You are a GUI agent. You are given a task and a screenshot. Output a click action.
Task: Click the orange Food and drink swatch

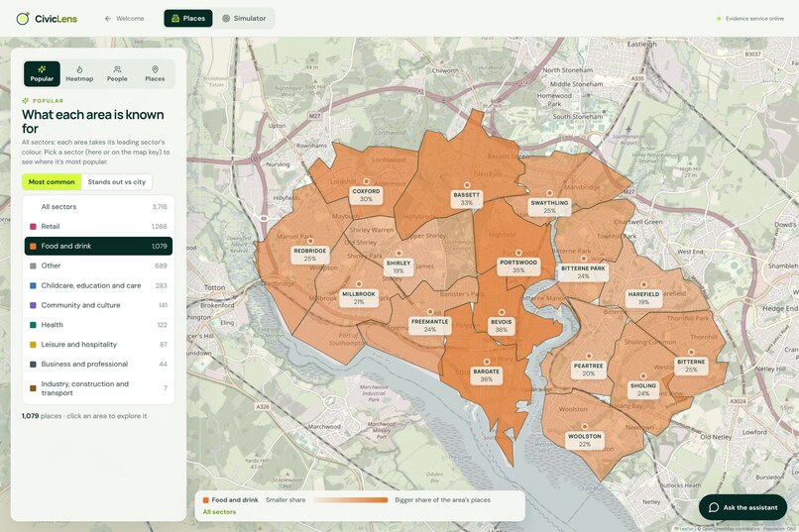tap(33, 247)
